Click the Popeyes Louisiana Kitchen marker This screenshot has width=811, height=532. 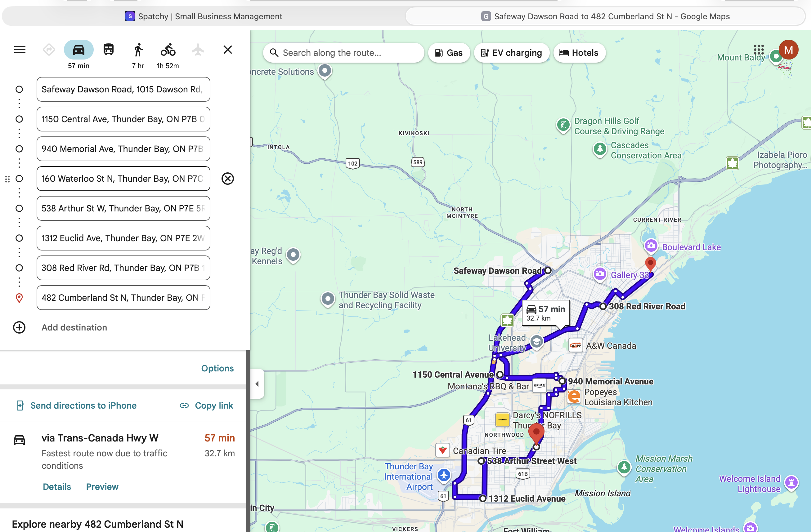click(574, 397)
